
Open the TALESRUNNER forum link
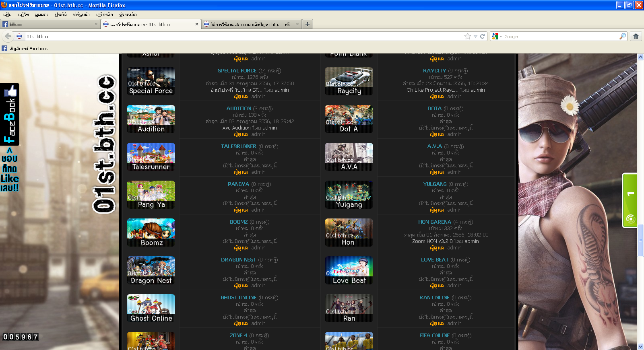tap(239, 146)
